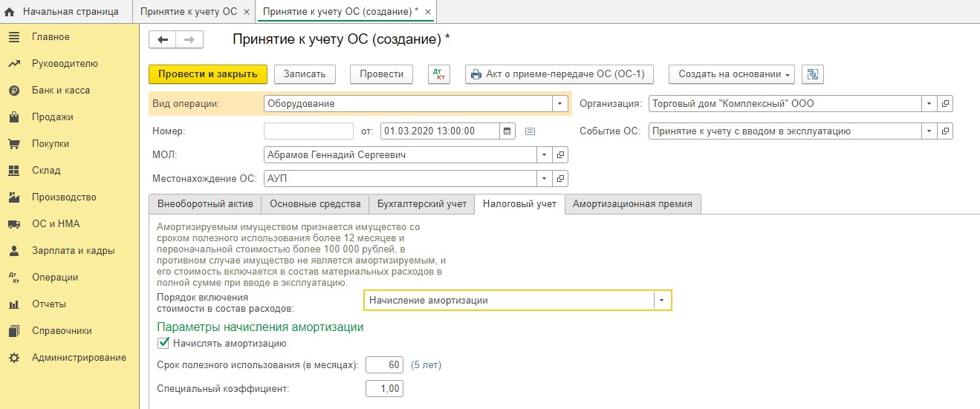Click the Покупки cart icon

tap(13, 144)
